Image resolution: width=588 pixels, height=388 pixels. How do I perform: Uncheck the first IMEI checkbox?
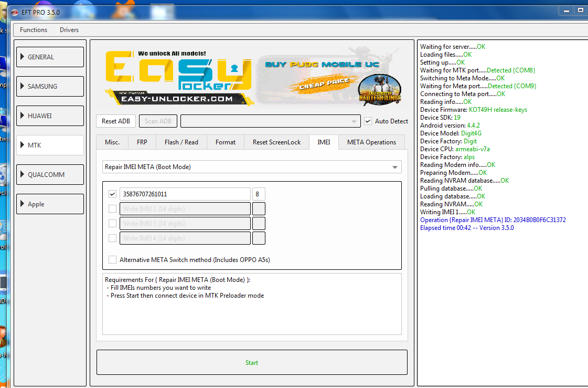(x=112, y=194)
